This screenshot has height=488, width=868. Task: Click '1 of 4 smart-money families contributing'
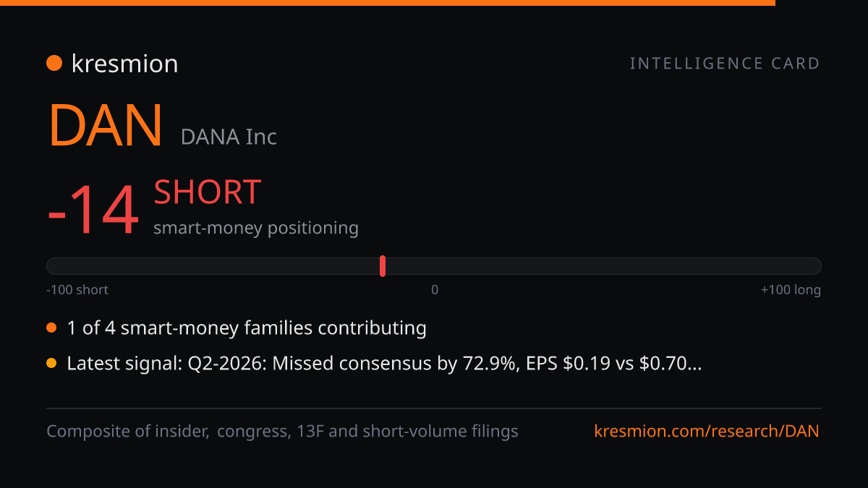247,328
